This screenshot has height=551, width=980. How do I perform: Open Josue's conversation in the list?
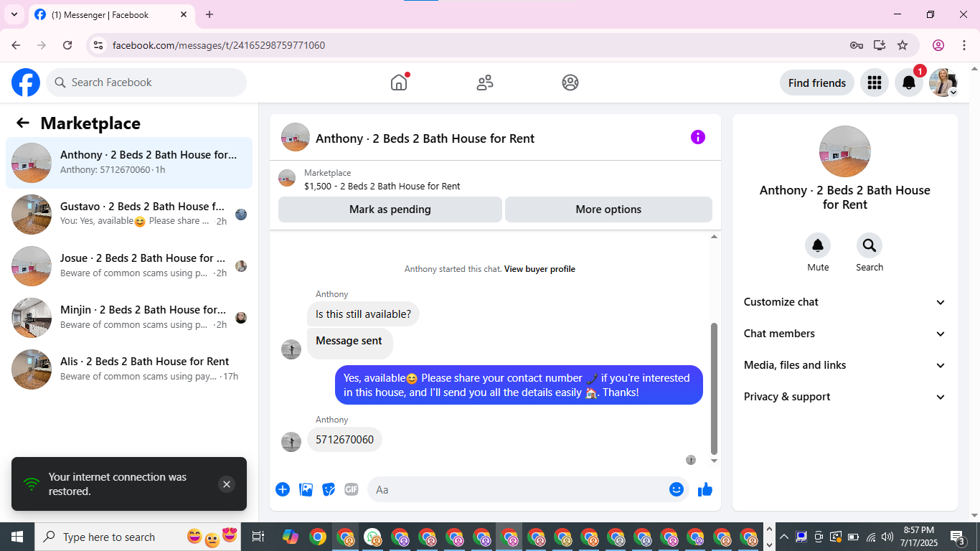[x=129, y=266]
